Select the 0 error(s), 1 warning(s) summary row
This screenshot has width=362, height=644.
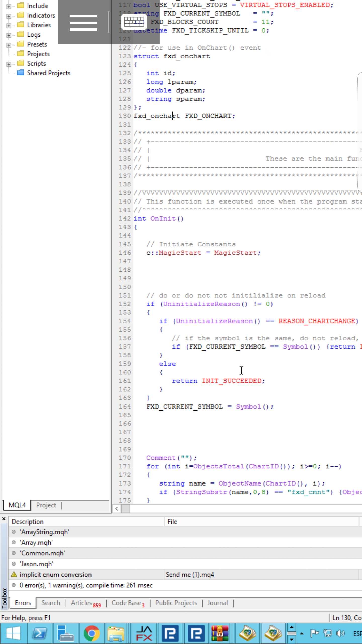click(185, 585)
